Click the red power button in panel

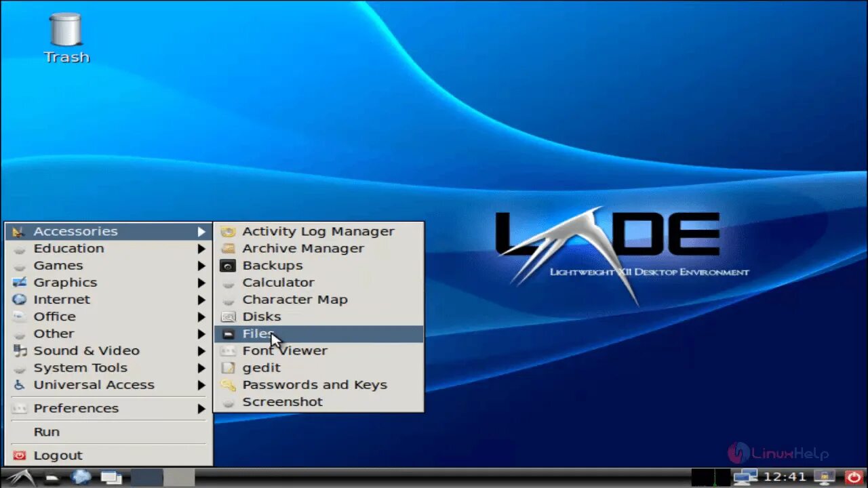[x=853, y=477]
